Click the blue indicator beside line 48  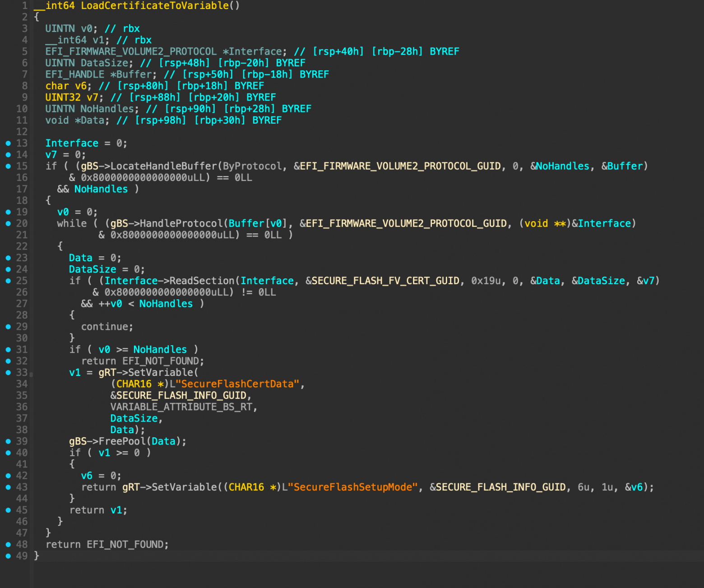[x=8, y=544]
